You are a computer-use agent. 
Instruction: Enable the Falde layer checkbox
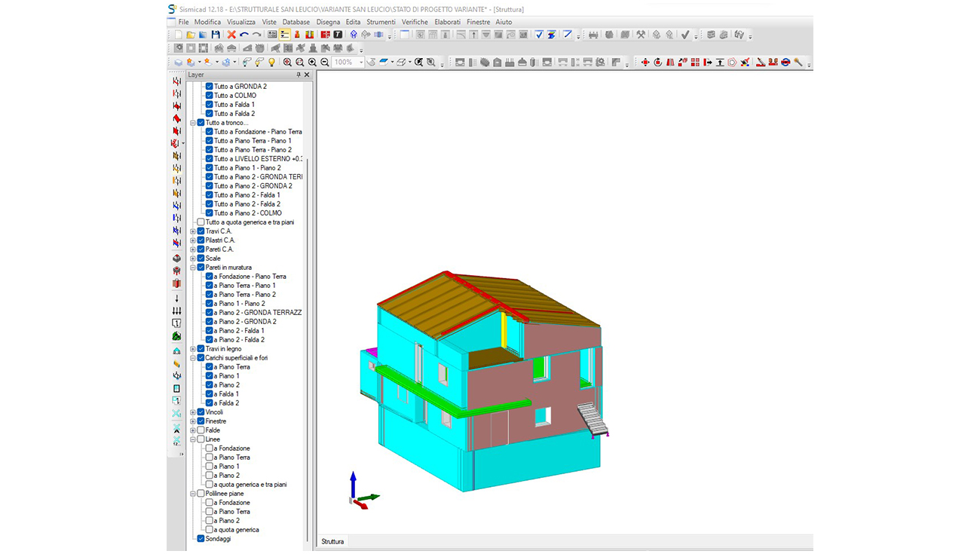pos(201,430)
